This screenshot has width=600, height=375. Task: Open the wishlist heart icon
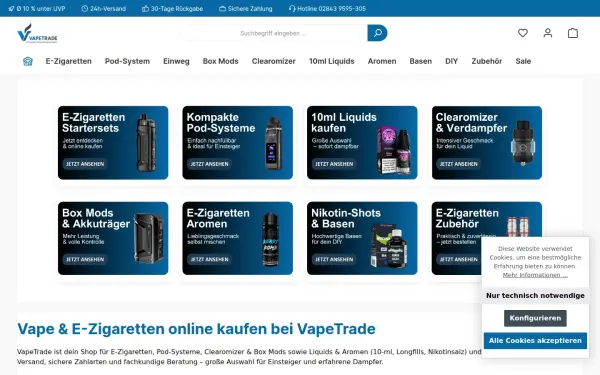point(523,33)
